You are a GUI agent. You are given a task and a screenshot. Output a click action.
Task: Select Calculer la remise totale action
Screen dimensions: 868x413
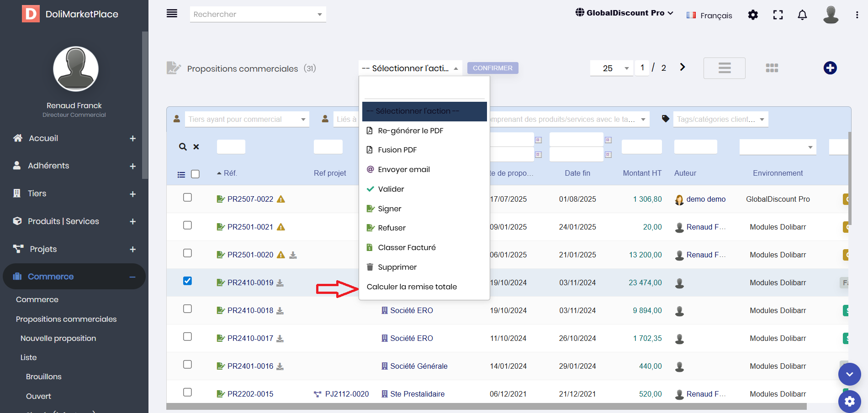(412, 287)
